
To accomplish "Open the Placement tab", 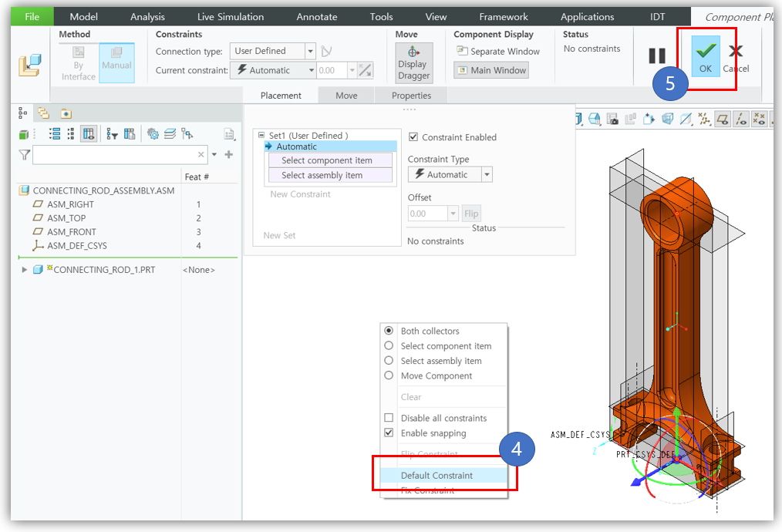I will click(281, 96).
